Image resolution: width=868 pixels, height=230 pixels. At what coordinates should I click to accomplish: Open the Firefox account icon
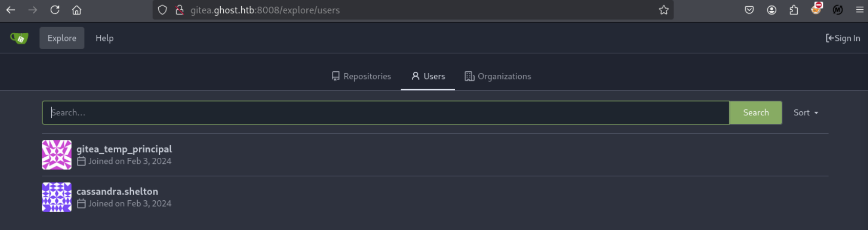click(x=771, y=10)
